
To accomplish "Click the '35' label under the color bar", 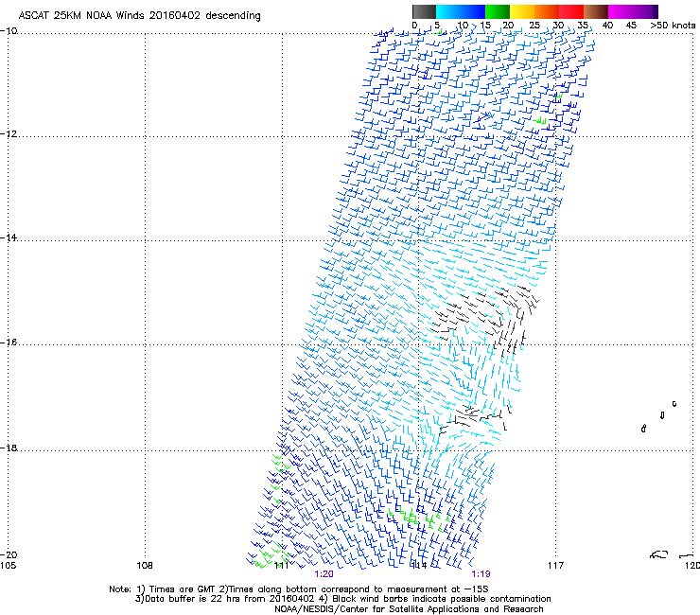I will (583, 26).
